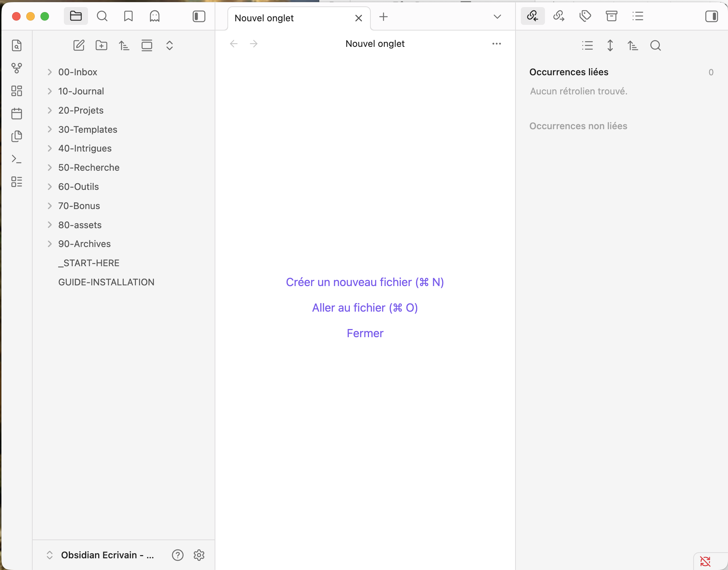Open the canvas icon in the left ribbon
728x570 pixels.
[17, 91]
